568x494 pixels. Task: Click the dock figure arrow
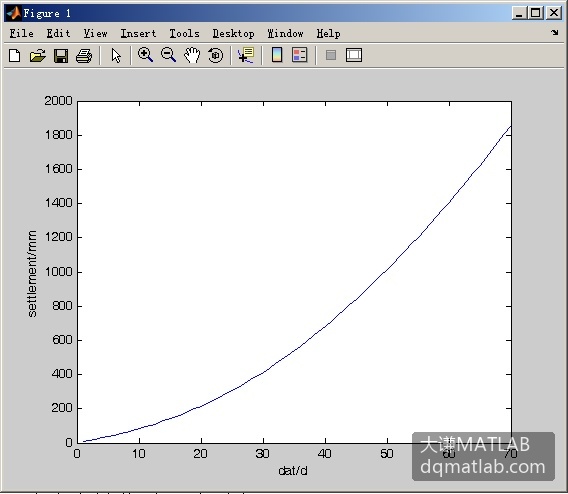[x=555, y=33]
